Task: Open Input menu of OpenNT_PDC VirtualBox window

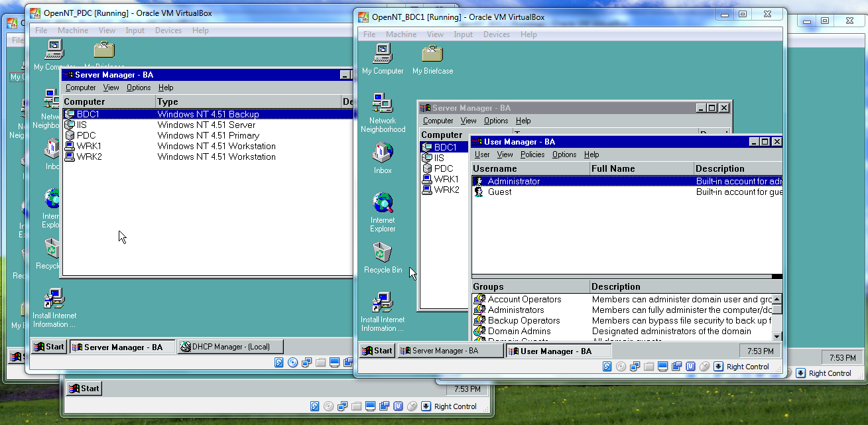Action: point(135,30)
